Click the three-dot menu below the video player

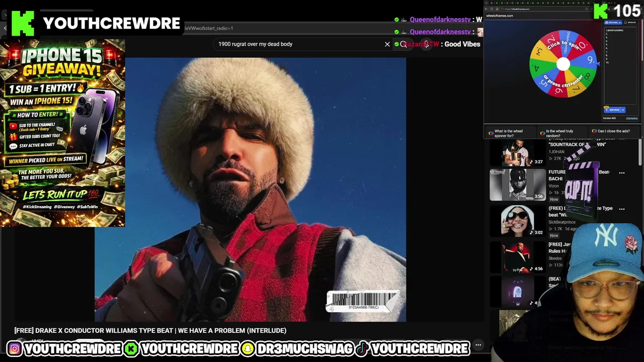[x=478, y=345]
